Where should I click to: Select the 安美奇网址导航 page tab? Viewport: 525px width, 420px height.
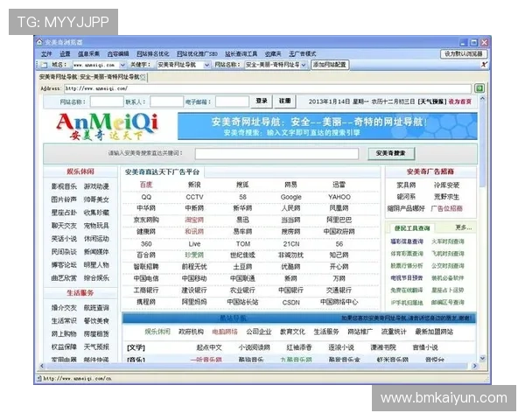pos(89,77)
